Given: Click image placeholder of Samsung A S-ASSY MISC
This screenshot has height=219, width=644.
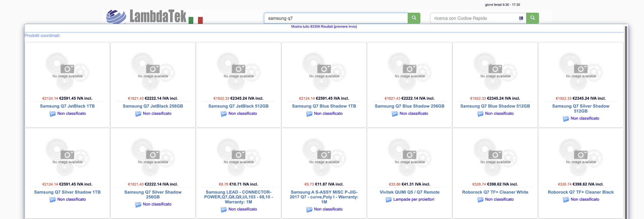Looking at the screenshot, I should [324, 157].
